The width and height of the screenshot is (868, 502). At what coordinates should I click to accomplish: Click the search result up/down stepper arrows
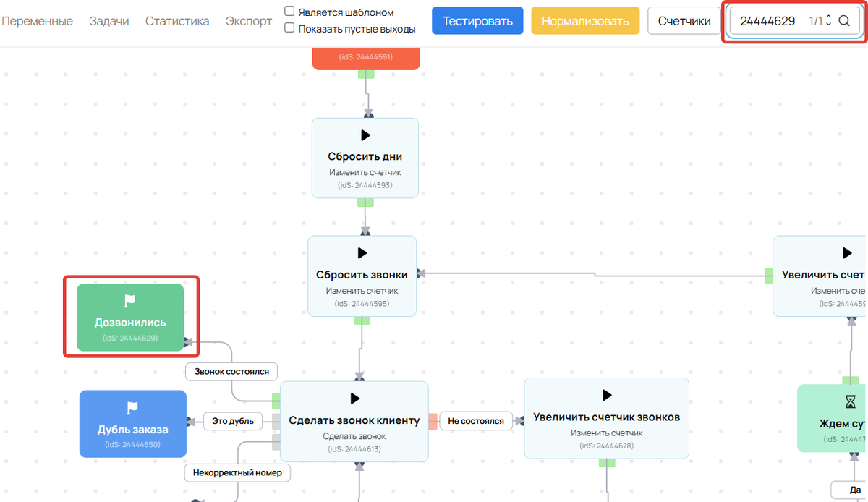[x=828, y=21]
